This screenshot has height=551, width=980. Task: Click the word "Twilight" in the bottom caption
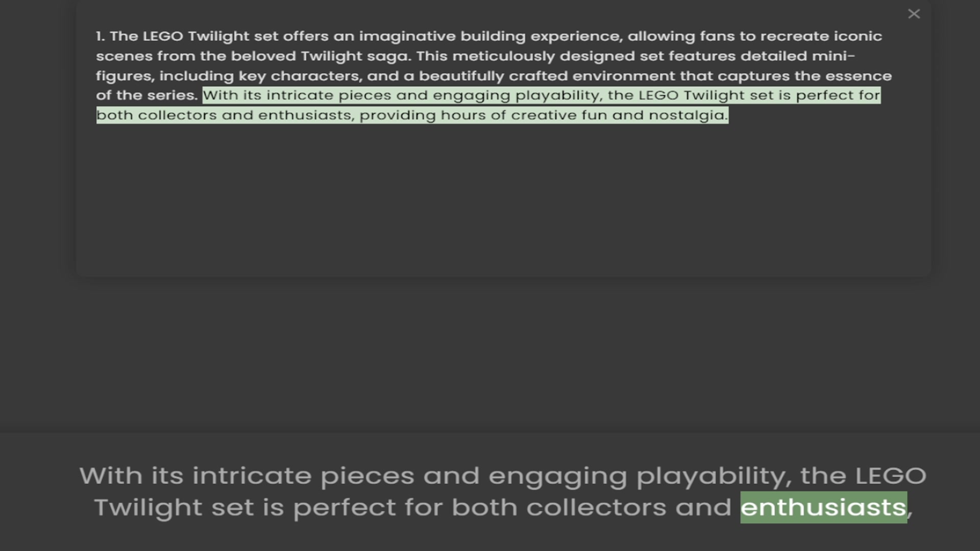pyautogui.click(x=148, y=507)
